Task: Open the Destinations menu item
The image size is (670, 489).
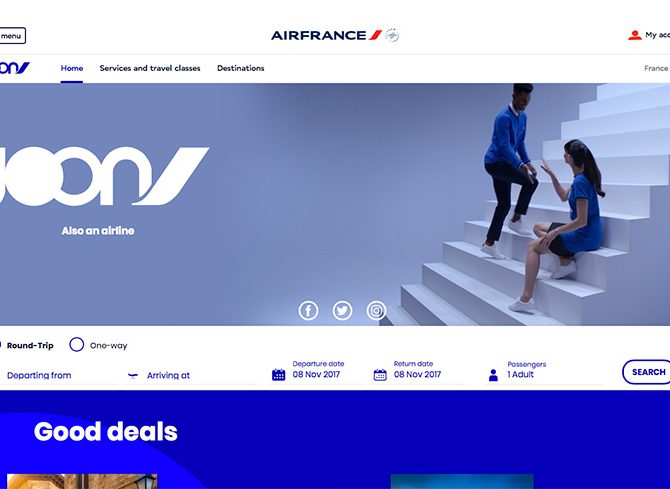Action: coord(241,68)
